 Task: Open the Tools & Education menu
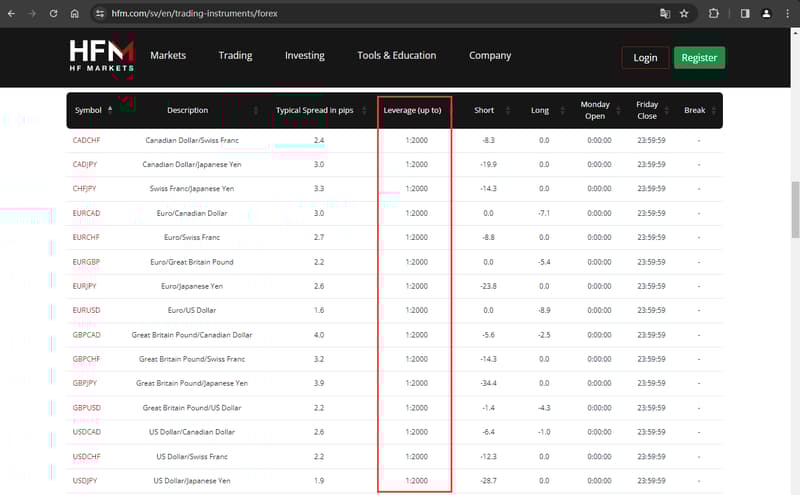point(396,56)
